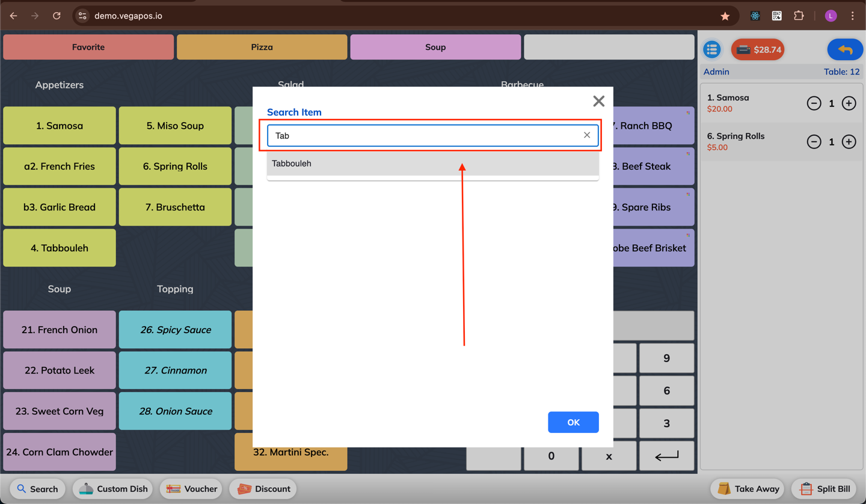
Task: Confirm search with OK button
Action: 573,422
